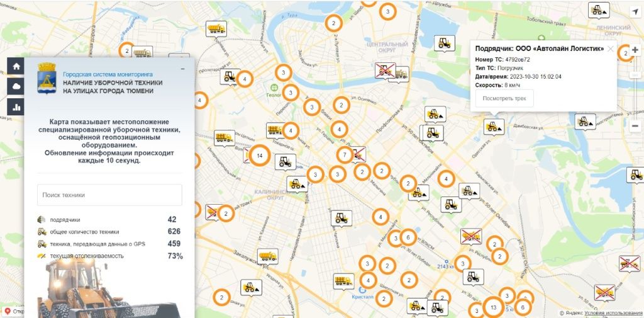Image resolution: width=644 pixels, height=318 pixels.
Task: Open the bar chart statistics icon
Action: pos(16,106)
